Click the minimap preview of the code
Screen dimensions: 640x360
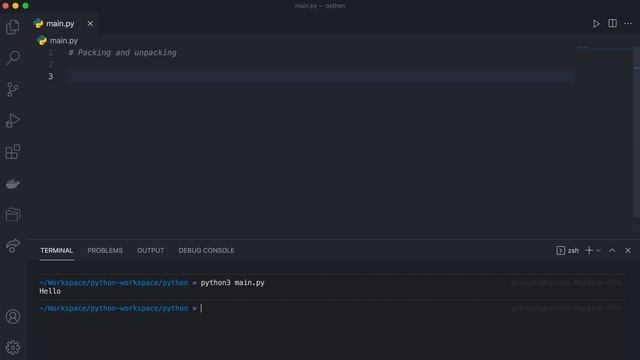[x=582, y=47]
